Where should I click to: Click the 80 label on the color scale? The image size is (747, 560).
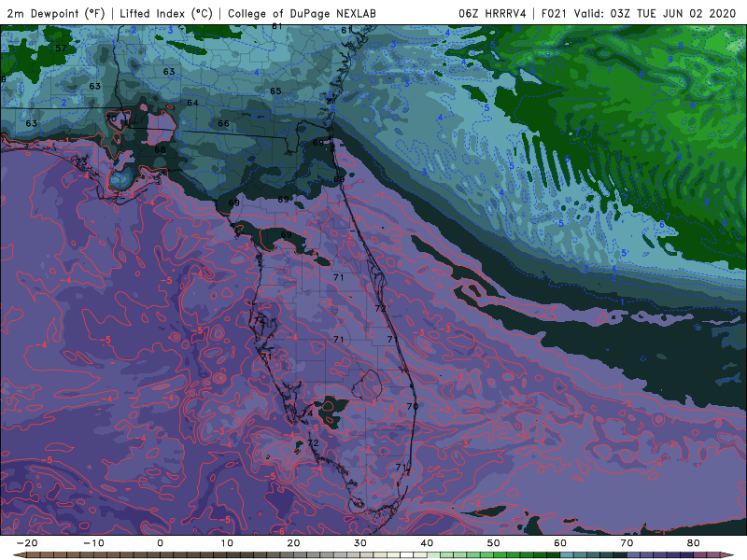(x=694, y=543)
